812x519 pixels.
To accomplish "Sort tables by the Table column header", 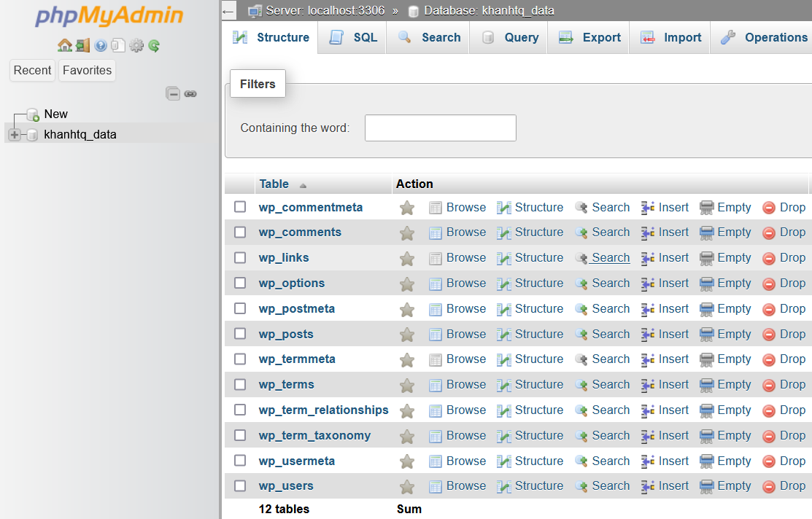I will coord(274,184).
